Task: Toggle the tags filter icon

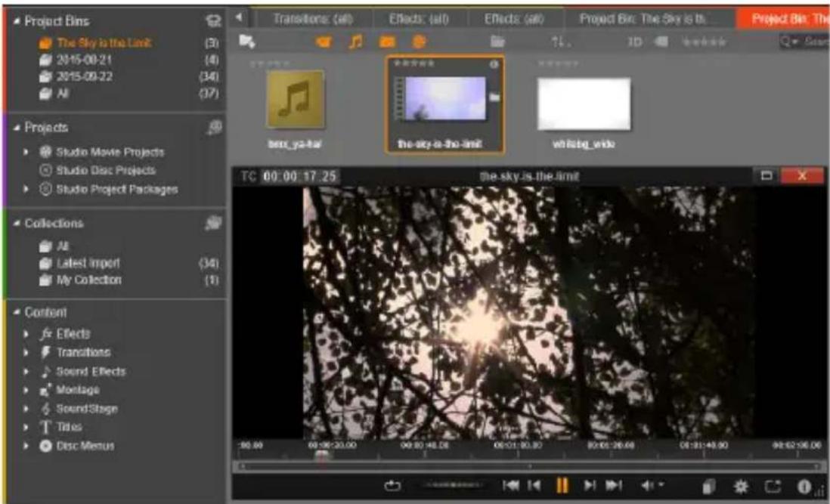Action: point(661,42)
